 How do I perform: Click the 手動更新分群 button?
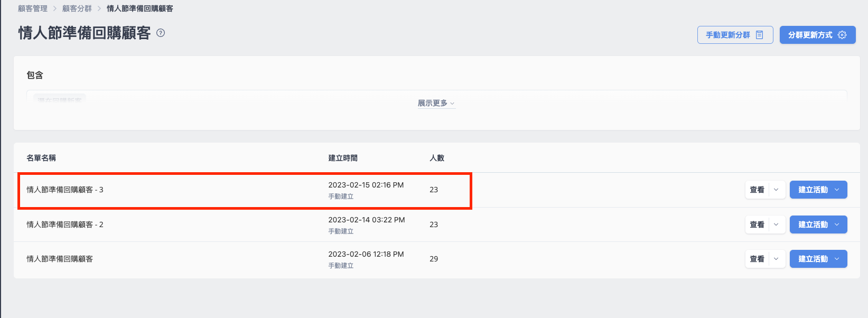734,35
